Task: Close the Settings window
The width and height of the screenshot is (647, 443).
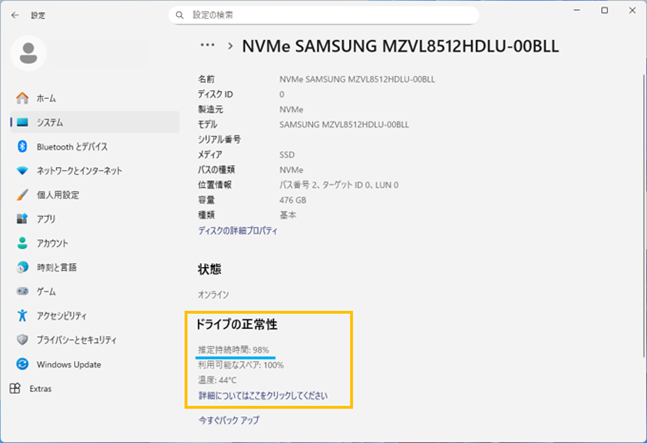Action: coord(632,10)
